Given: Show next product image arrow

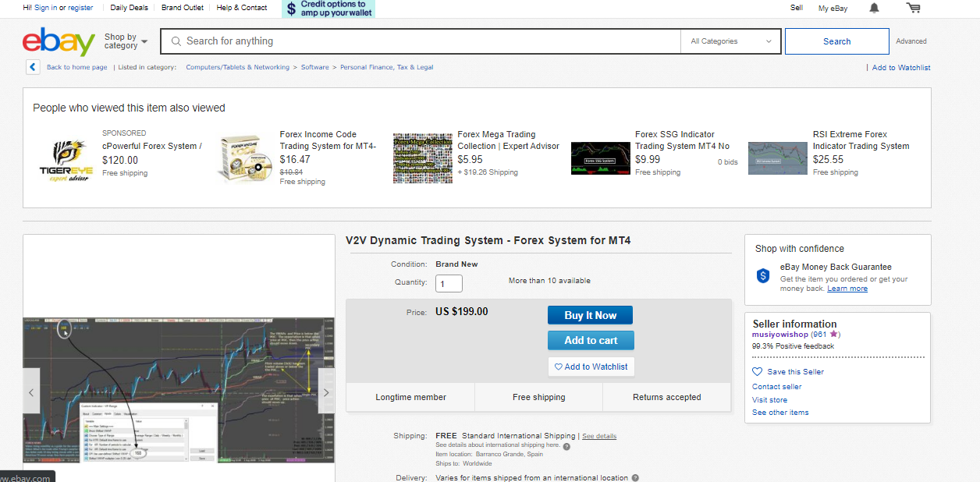Looking at the screenshot, I should click(x=326, y=393).
